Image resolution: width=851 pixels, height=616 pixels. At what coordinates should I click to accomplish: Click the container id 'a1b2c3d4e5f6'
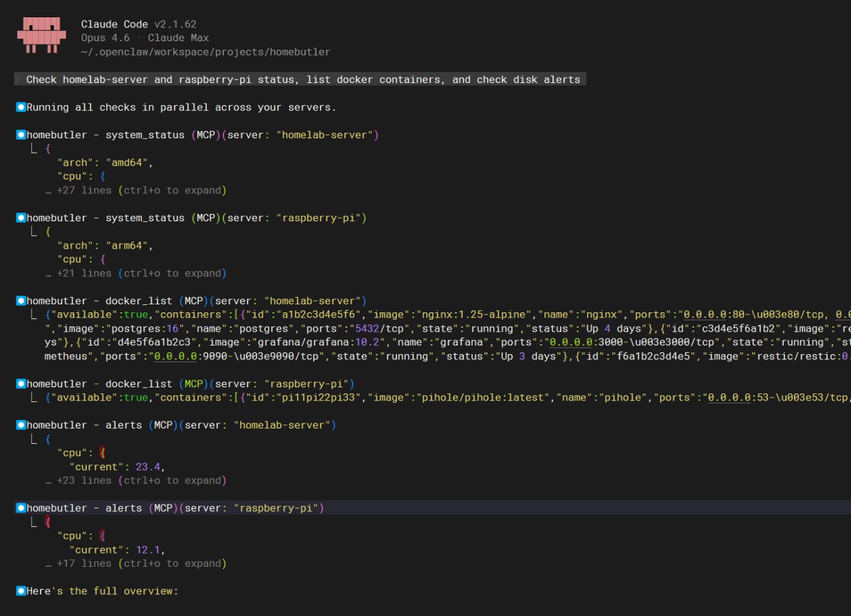click(x=318, y=315)
